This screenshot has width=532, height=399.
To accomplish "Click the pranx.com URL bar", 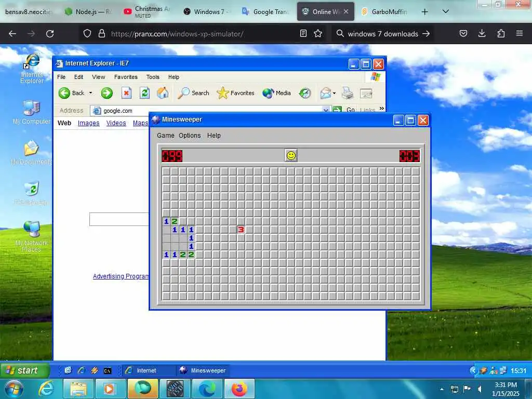I will (x=202, y=34).
